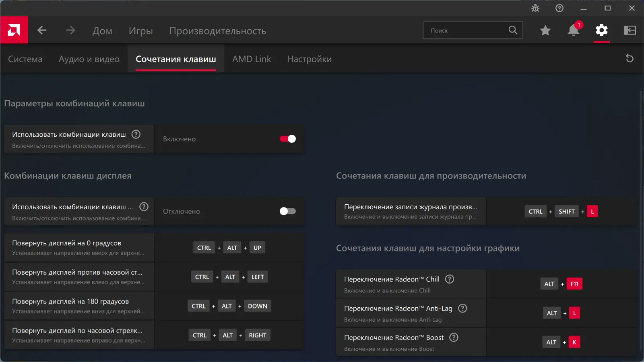Viewport: 644px width, 362px height.
Task: Open favorites with the star icon
Action: pos(545,31)
